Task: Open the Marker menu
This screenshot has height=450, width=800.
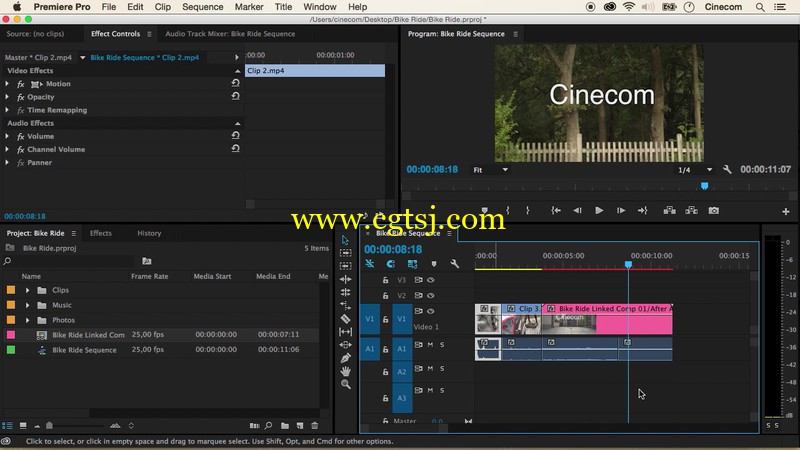Action: 249,7
